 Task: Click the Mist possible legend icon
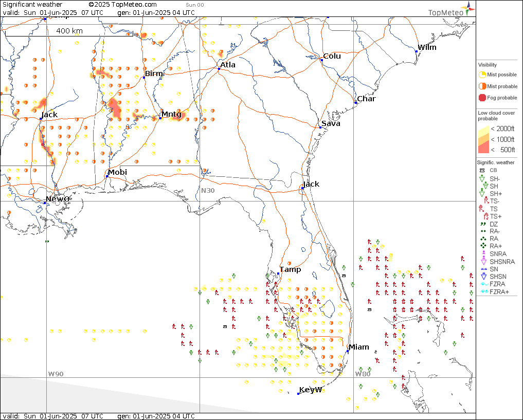[x=482, y=75]
